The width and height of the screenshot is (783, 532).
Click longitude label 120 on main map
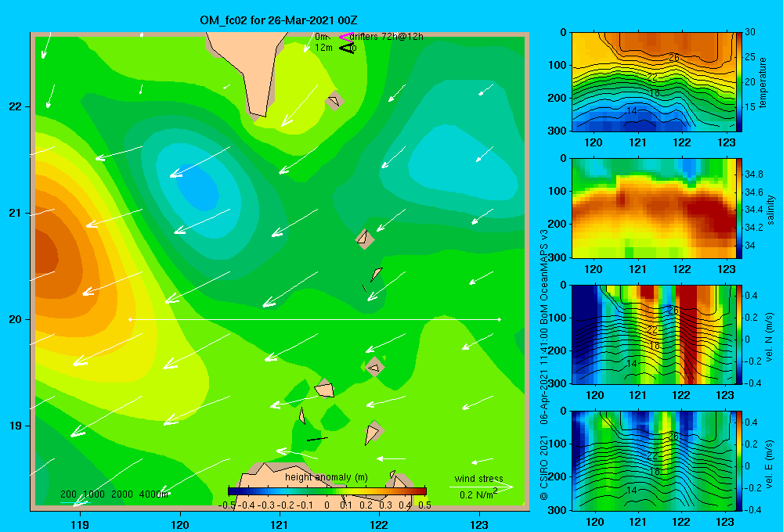point(180,524)
